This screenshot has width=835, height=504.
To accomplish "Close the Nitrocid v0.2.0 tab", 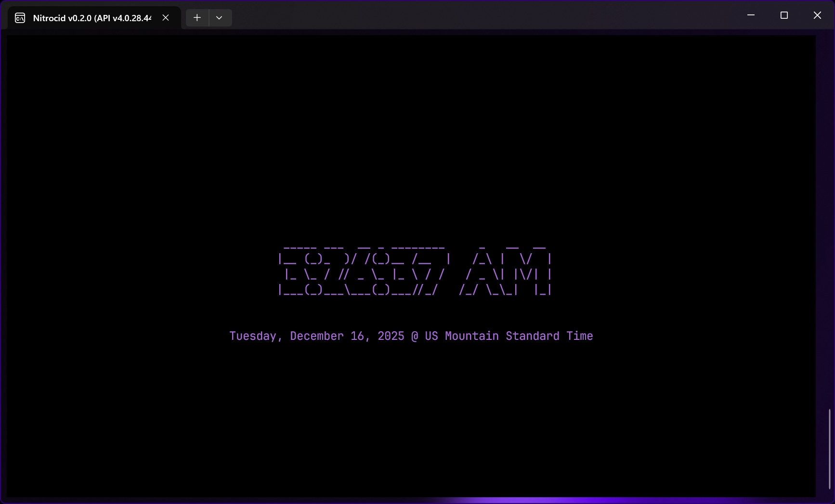I will point(166,18).
